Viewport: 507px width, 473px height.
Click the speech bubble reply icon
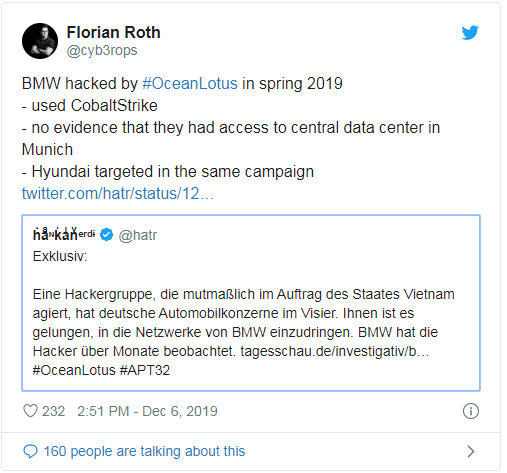click(30, 452)
